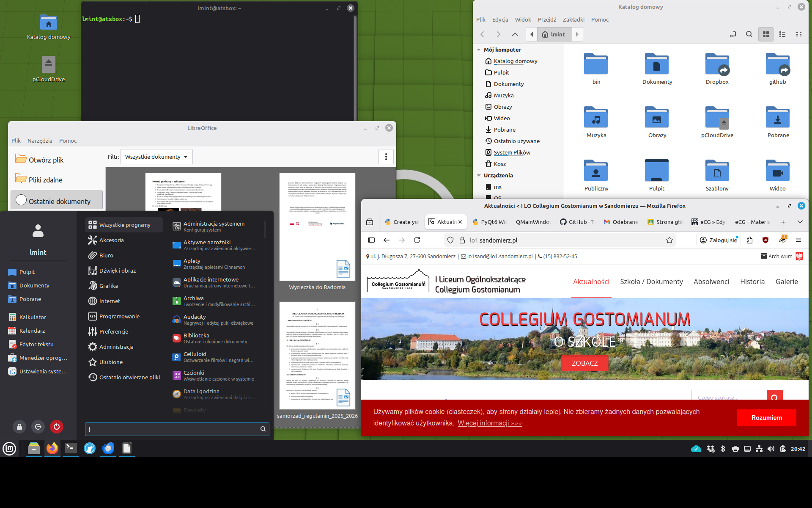Image resolution: width=812 pixels, height=508 pixels.
Task: Toggle the editable path bar in Nemo
Action: point(733,34)
